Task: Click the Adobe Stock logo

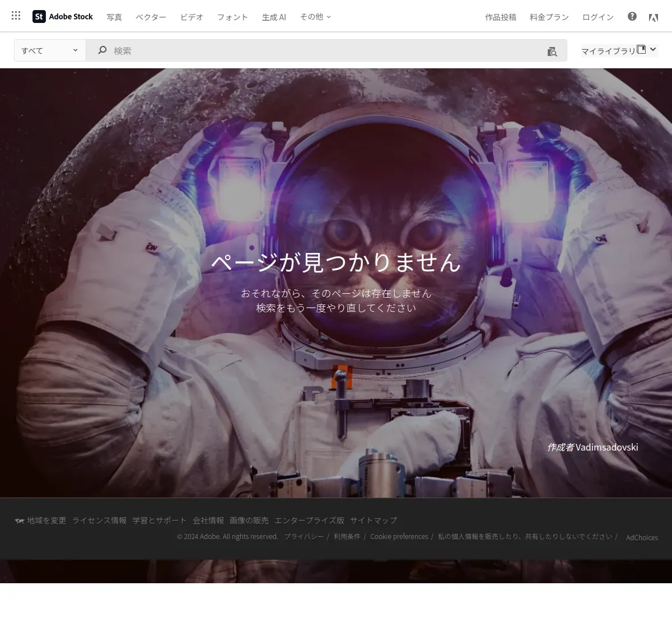Action: [63, 17]
